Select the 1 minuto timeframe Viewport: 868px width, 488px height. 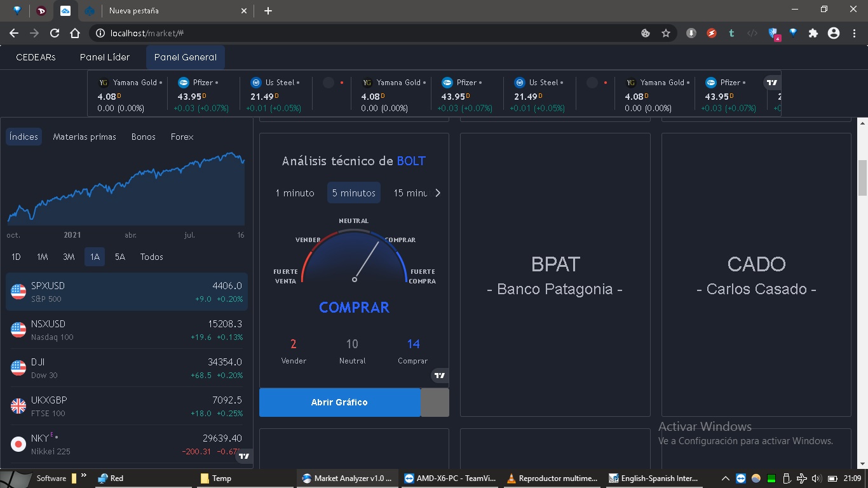point(295,193)
